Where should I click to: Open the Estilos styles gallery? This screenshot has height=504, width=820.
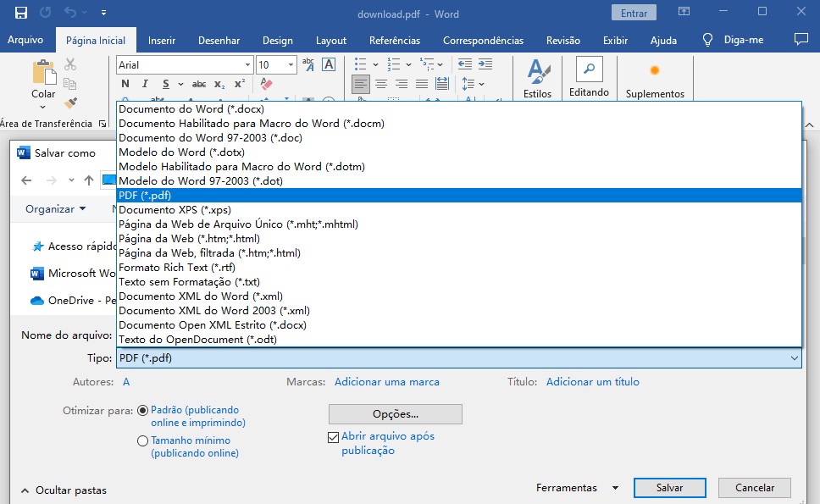pyautogui.click(x=538, y=79)
